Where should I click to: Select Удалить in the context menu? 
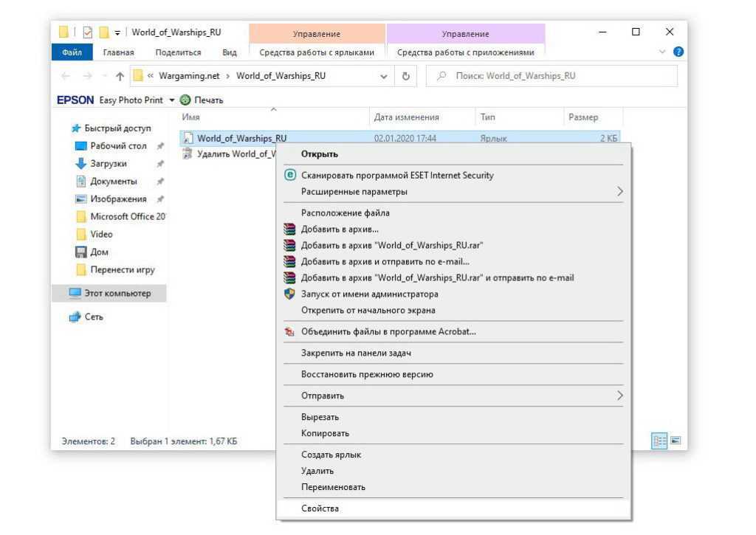pos(453,470)
